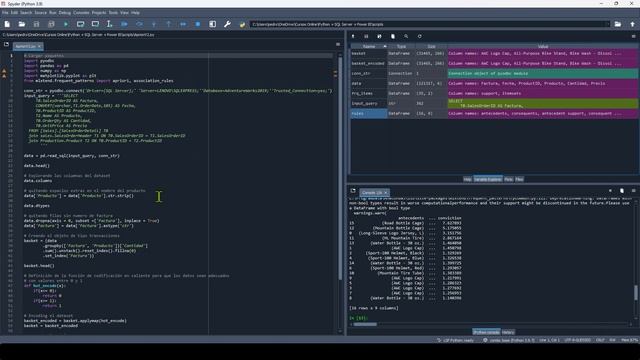Image resolution: width=640 pixels, height=360 pixels.
Task: Open the PYTHONPATH manager Python icon
Action: point(242,24)
